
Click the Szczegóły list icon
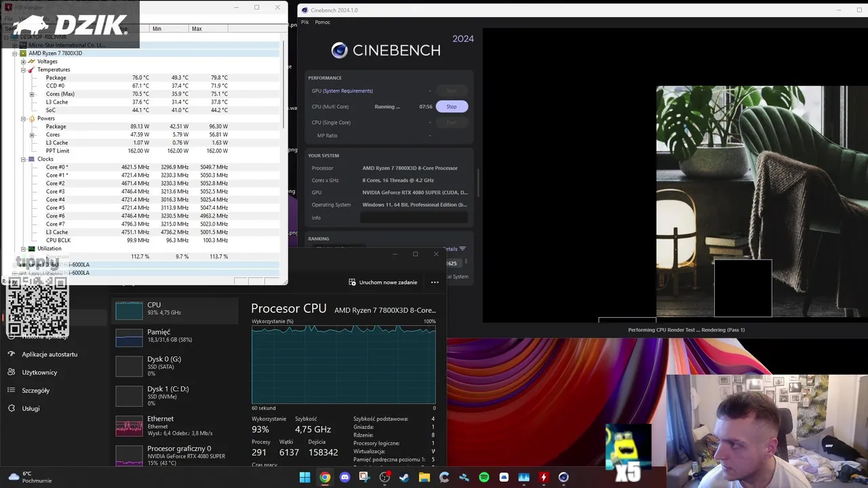[12, 390]
